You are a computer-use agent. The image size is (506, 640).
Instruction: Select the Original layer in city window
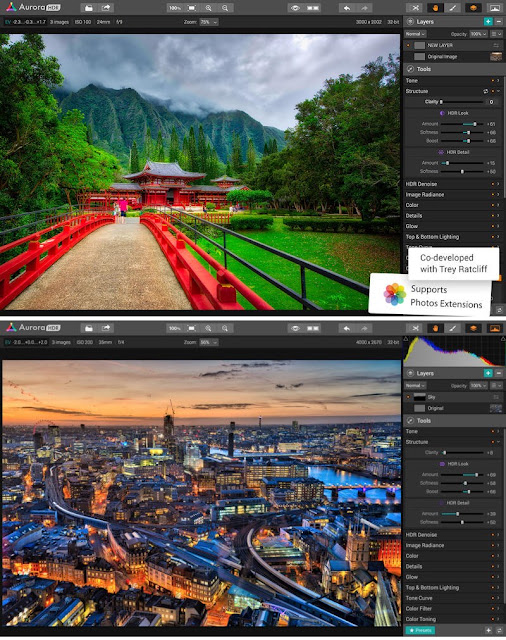coord(453,408)
